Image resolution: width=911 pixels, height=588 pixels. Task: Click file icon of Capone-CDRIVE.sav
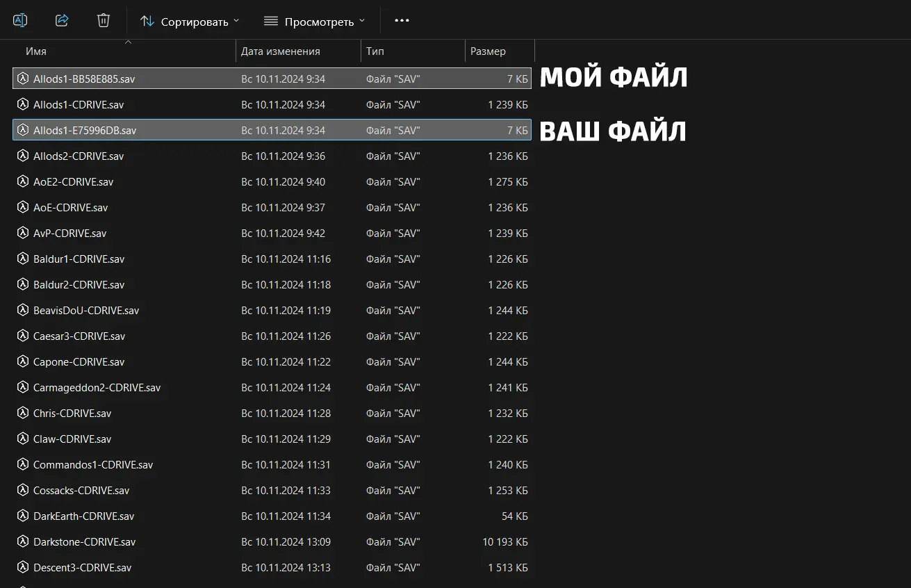point(22,361)
